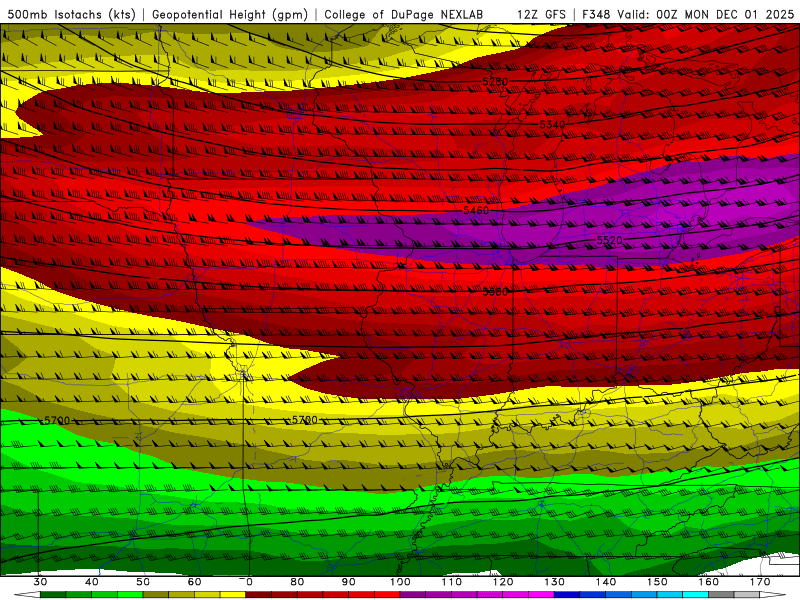Click the 5460 height contour label
The height and width of the screenshot is (600, 800).
pyautogui.click(x=476, y=210)
